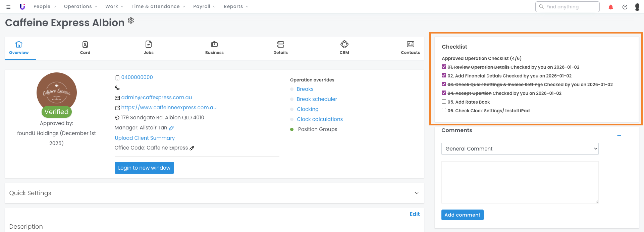Expand the Quick Settings section
The image size is (644, 232).
pos(416,193)
